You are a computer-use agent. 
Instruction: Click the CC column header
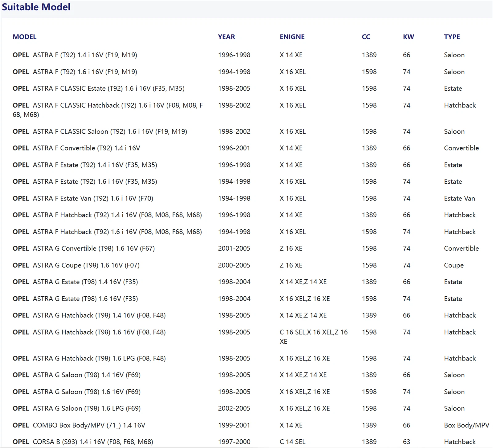click(x=366, y=37)
